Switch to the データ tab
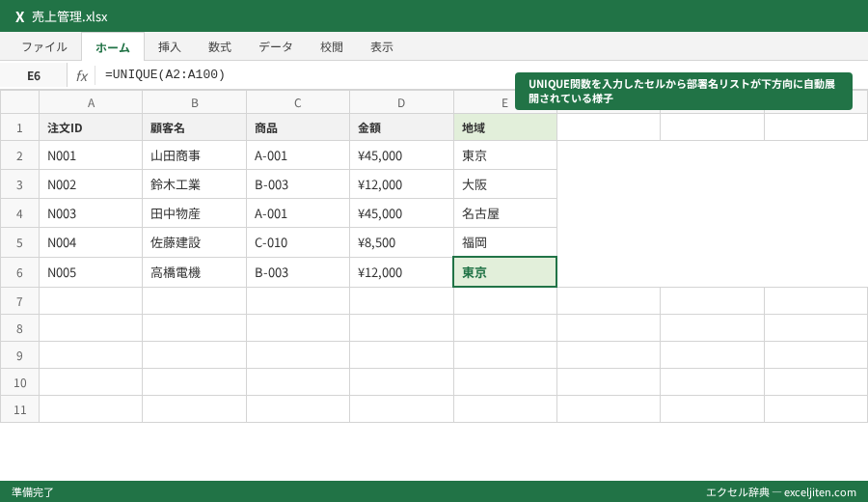Screen dimensions: 868x502 [276, 47]
